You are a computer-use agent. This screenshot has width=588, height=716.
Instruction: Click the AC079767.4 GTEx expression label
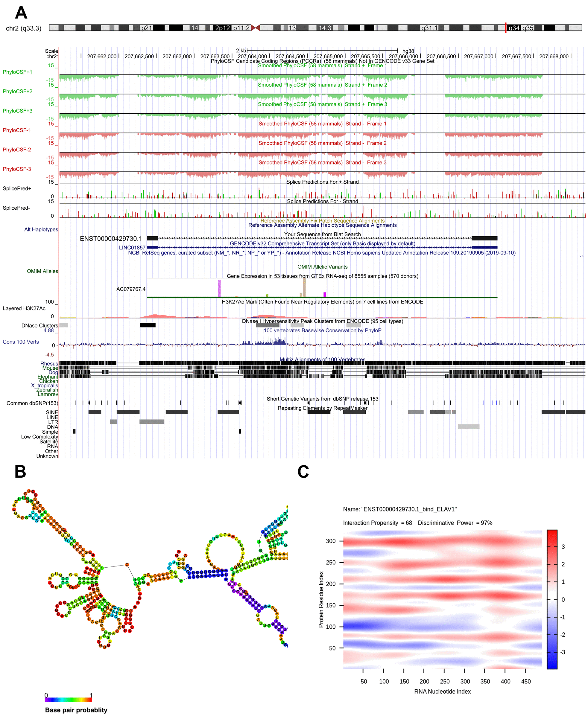point(131,289)
